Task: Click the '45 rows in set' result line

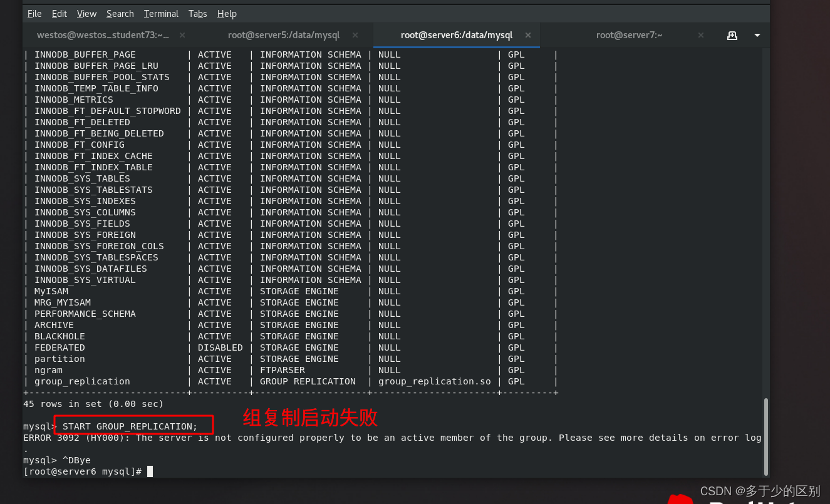Action: click(93, 404)
